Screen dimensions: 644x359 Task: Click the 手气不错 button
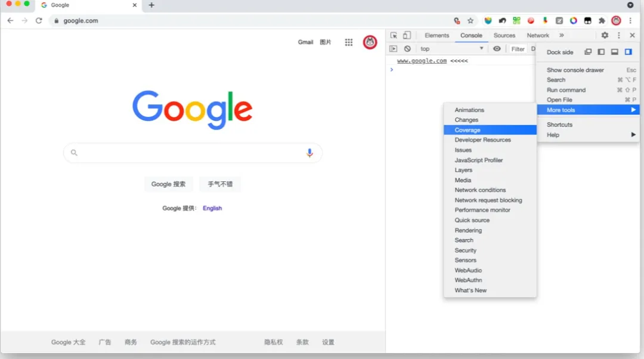[x=219, y=184]
